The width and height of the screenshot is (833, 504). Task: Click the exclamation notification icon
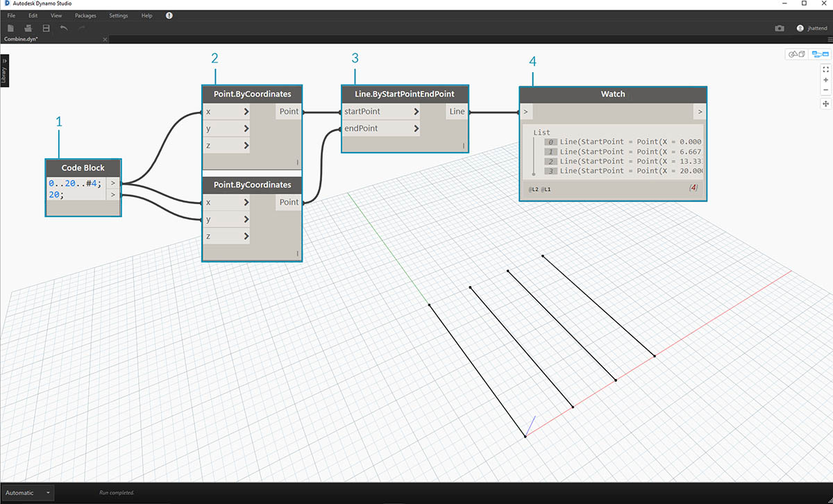click(169, 15)
